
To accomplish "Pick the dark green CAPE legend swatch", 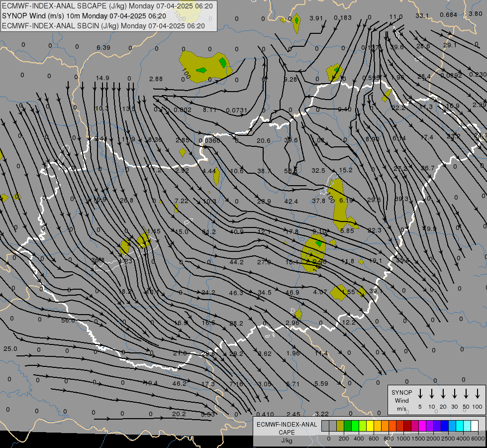I will [348, 426].
